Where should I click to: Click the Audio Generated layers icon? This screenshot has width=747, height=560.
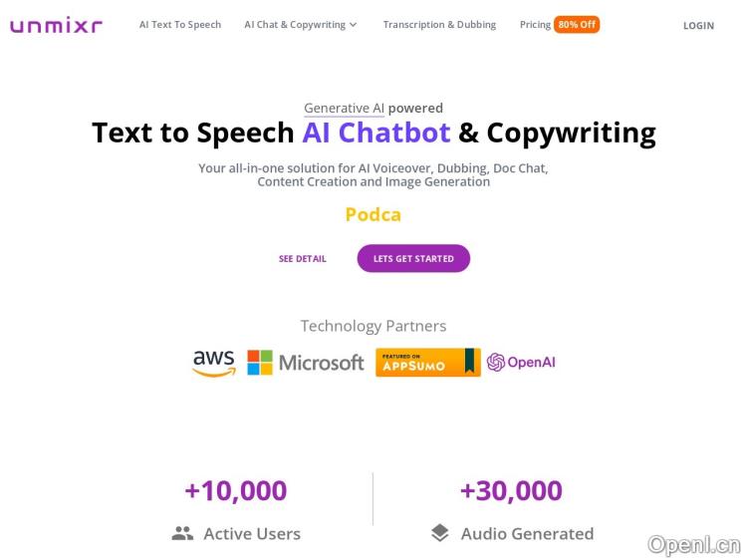(440, 534)
